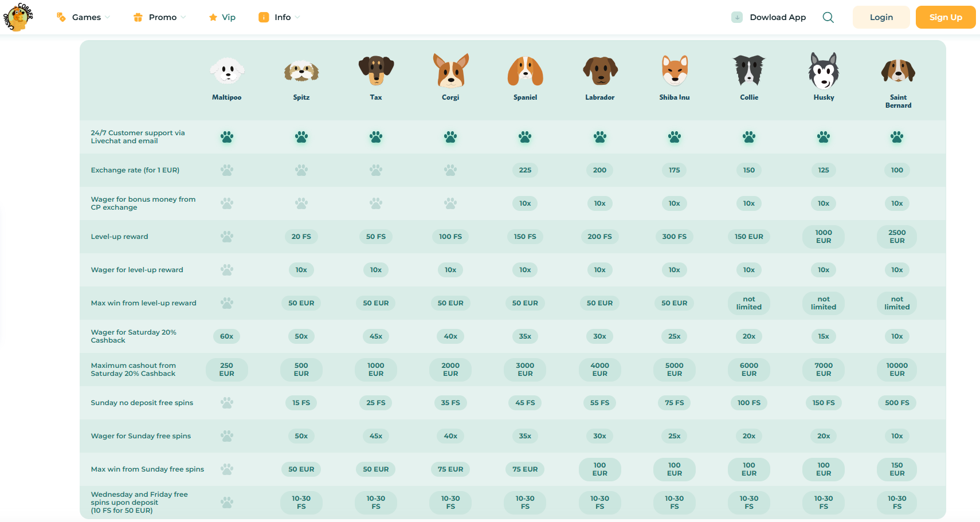The image size is (980, 522).
Task: Click the 500 FS Sunday free spins badge
Action: (897, 403)
